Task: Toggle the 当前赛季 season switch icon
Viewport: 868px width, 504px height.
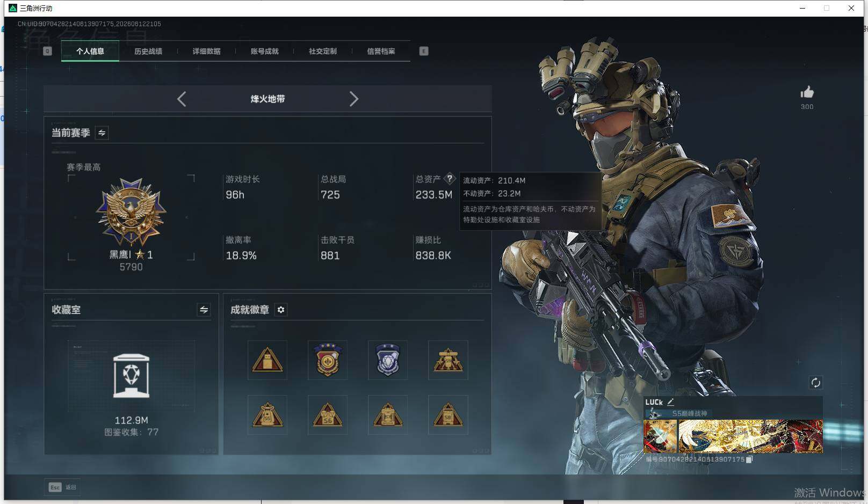Action: [102, 133]
